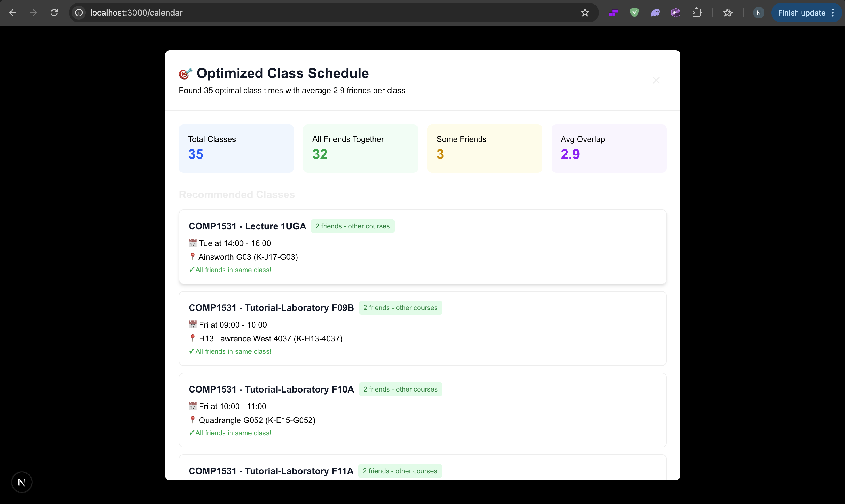The height and width of the screenshot is (504, 845).
Task: Open the green shield extension
Action: pyautogui.click(x=634, y=13)
